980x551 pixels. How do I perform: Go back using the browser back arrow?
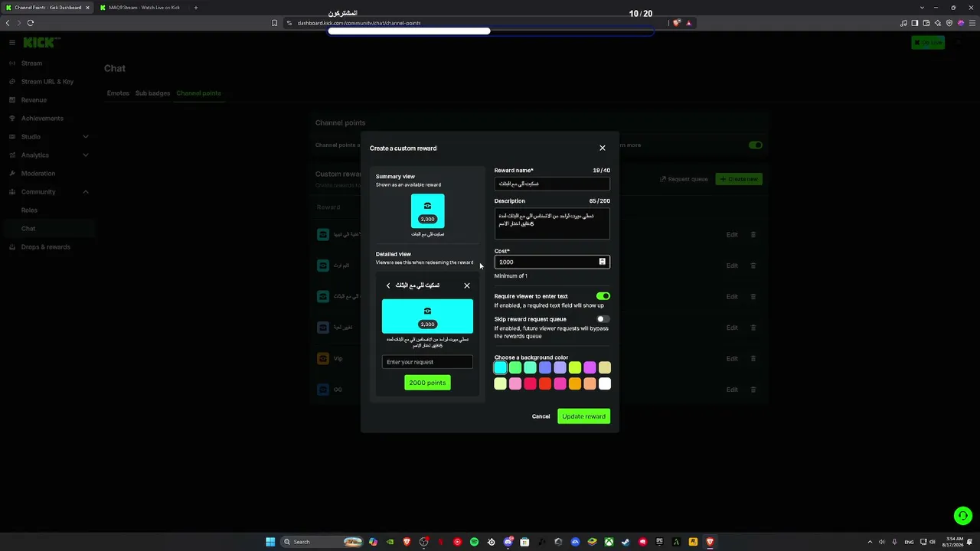point(8,23)
